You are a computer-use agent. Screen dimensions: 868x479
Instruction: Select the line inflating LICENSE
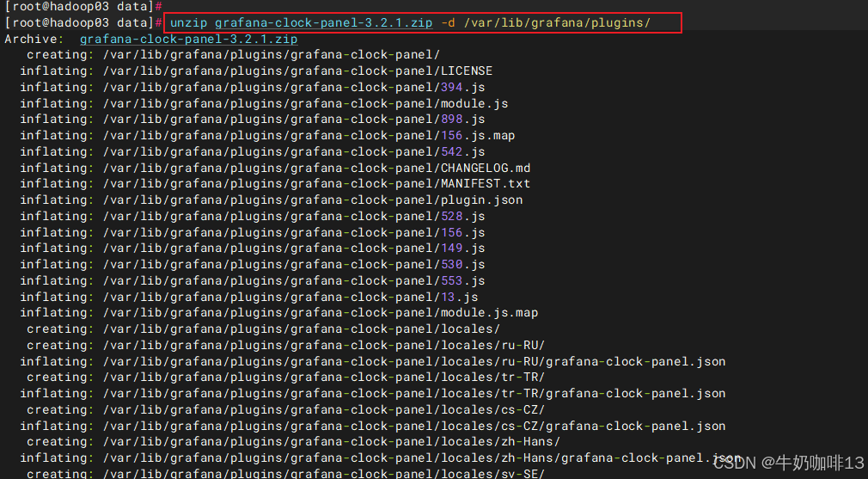click(256, 71)
